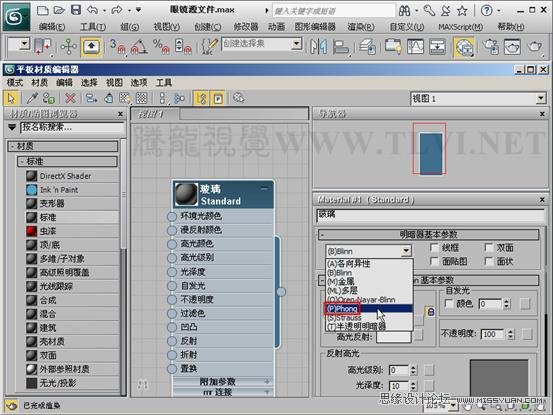Pick material from object eyedropper icon
This screenshot has width=553, height=415.
click(32, 98)
